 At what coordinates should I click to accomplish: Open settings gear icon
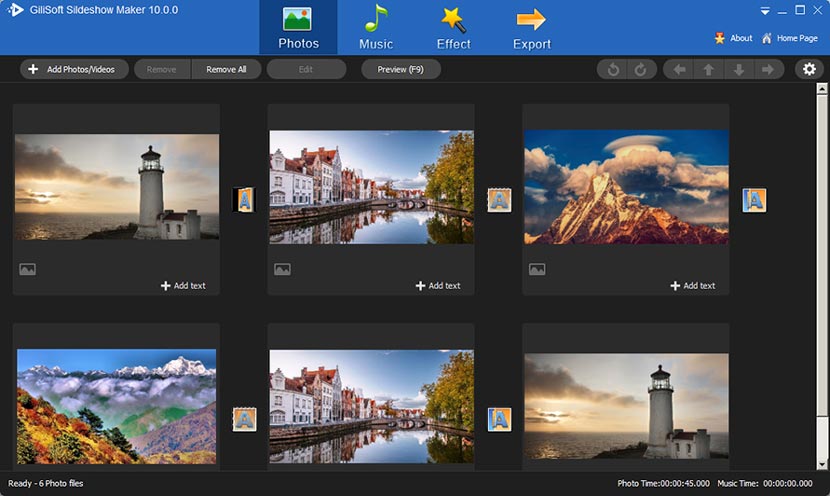(x=809, y=69)
